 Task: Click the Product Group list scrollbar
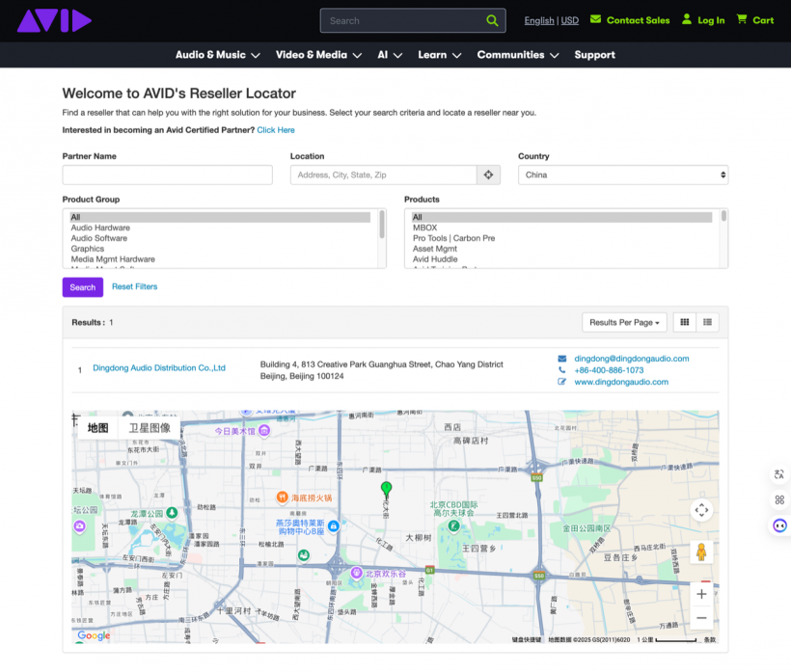[382, 225]
